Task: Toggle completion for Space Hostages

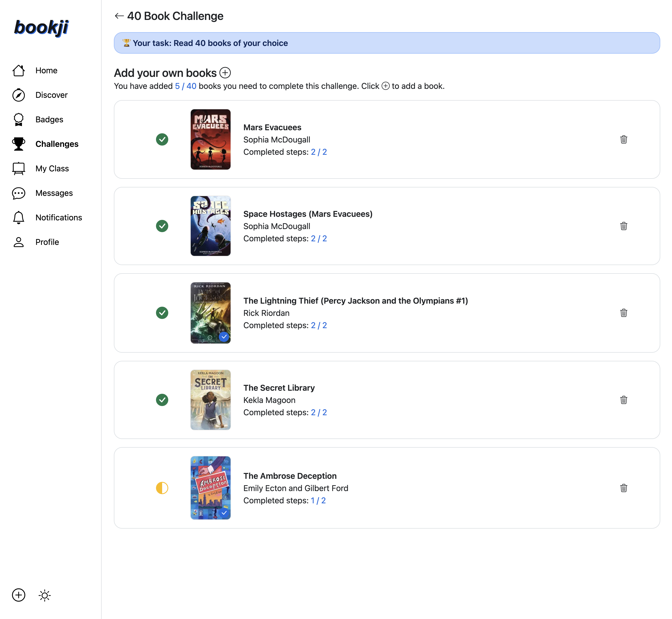Action: [x=162, y=225]
